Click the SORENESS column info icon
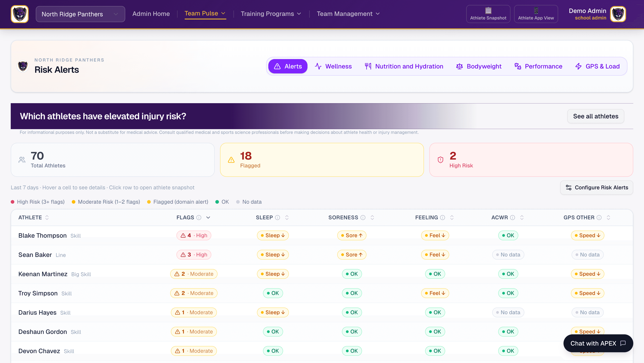 (363, 217)
